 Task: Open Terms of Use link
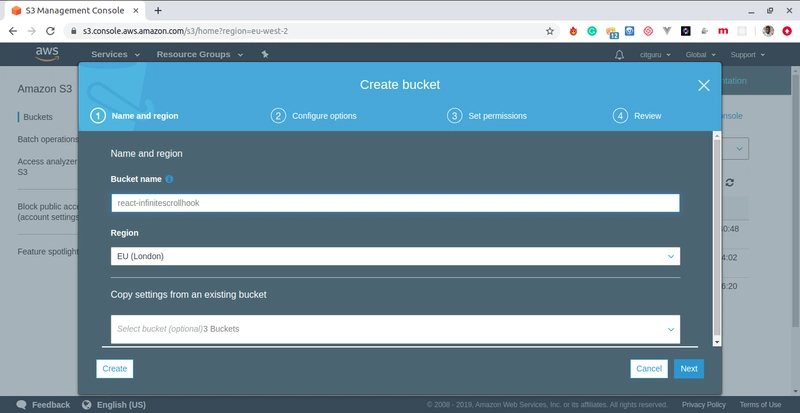(x=760, y=405)
